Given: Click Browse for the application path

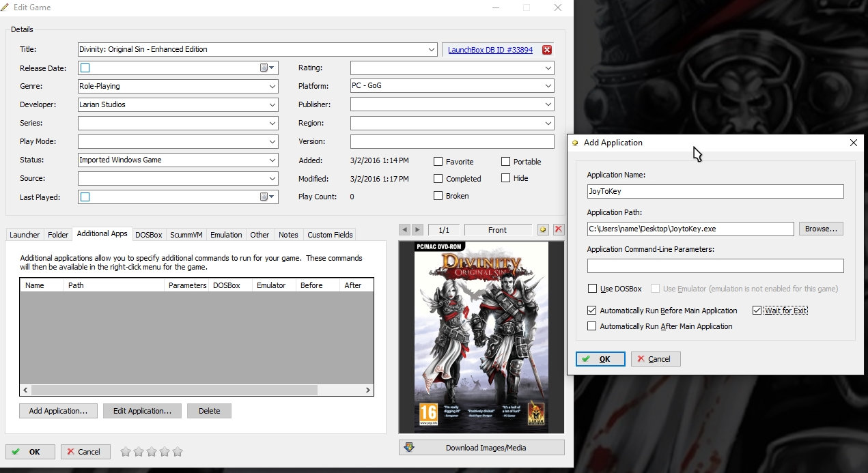Looking at the screenshot, I should tap(821, 229).
